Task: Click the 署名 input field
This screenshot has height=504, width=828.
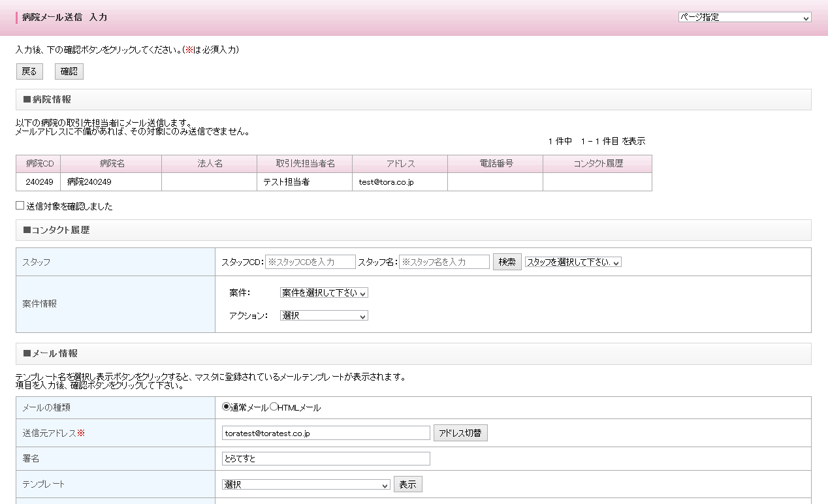Action: [326, 458]
